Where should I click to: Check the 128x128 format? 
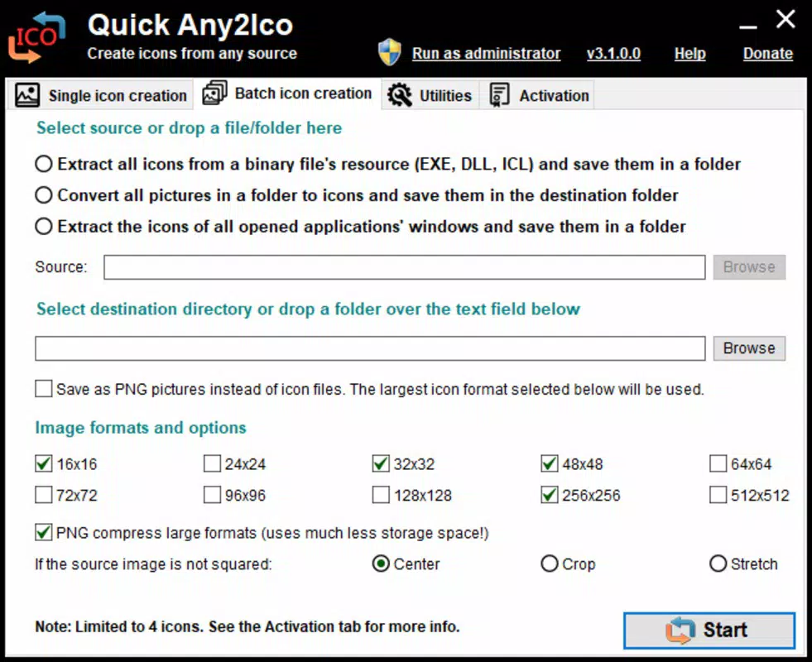coord(381,495)
